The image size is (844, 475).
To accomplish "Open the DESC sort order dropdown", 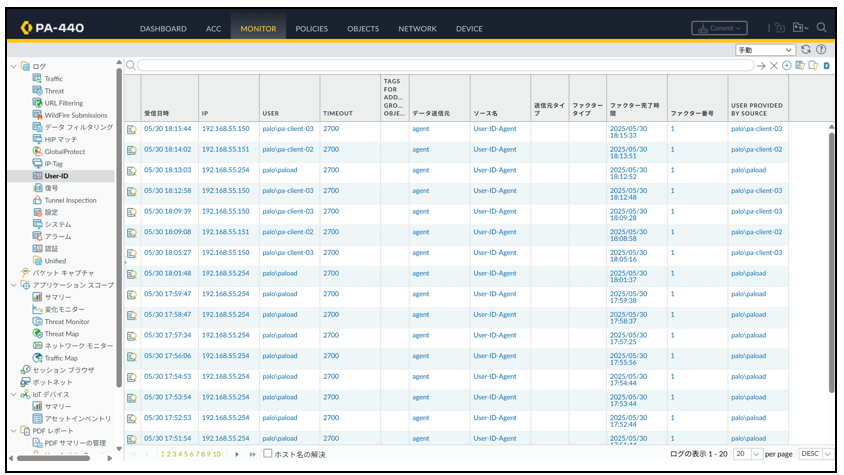I will tap(816, 454).
